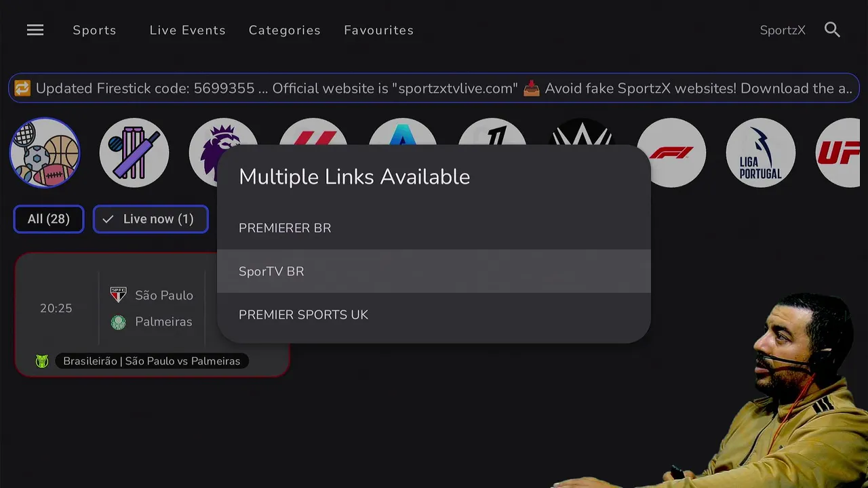This screenshot has height=488, width=868.
Task: Open the Live Events tab
Action: (x=187, y=30)
